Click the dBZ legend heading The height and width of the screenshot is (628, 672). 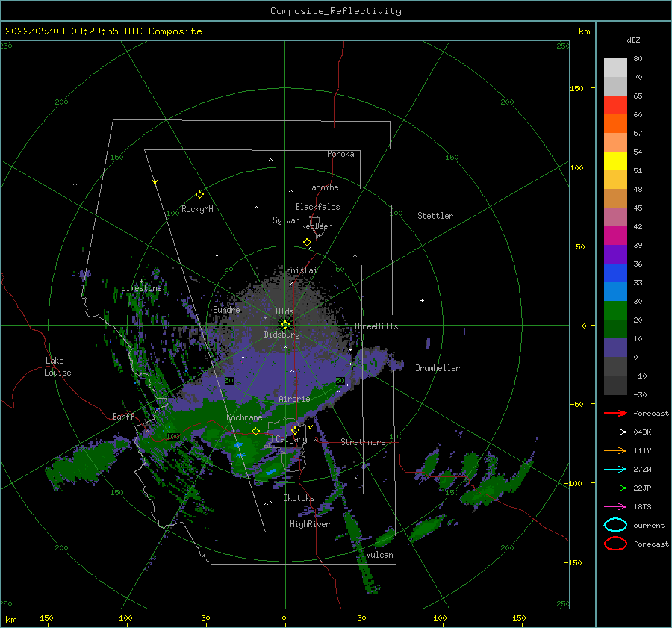point(633,40)
